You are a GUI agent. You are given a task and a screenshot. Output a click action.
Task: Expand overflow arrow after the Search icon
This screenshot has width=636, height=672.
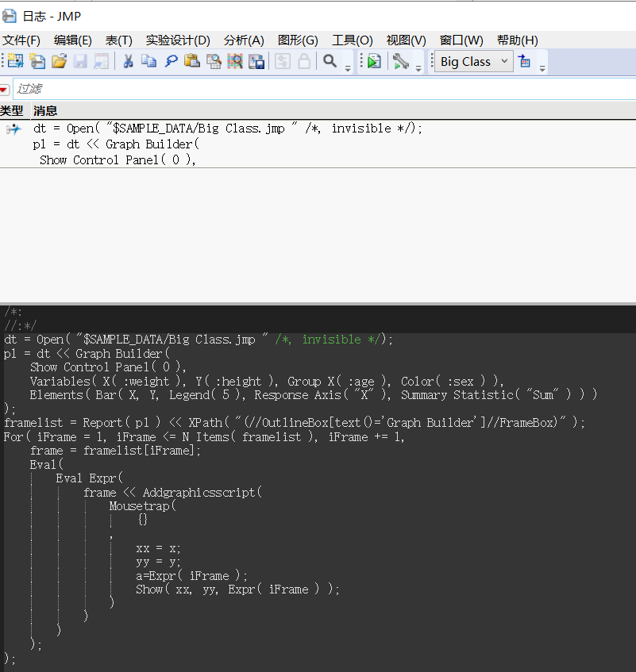pos(348,68)
